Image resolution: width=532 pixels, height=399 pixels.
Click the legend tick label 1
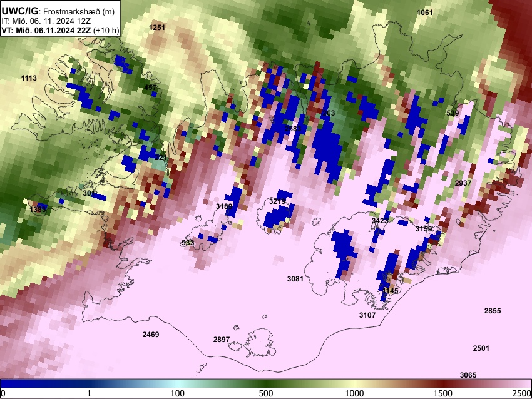(89, 393)
